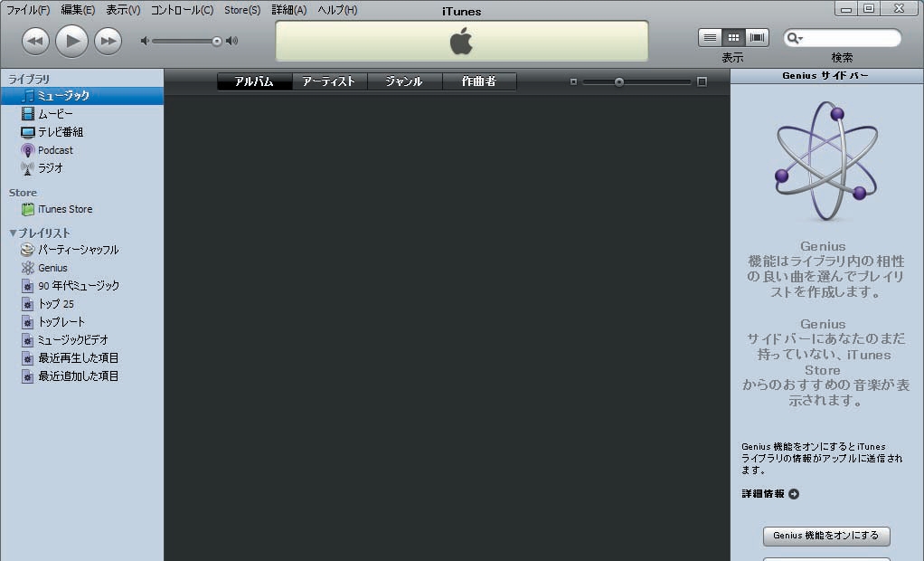Click Genius 機能をオンにする button
924x561 pixels.
(826, 536)
